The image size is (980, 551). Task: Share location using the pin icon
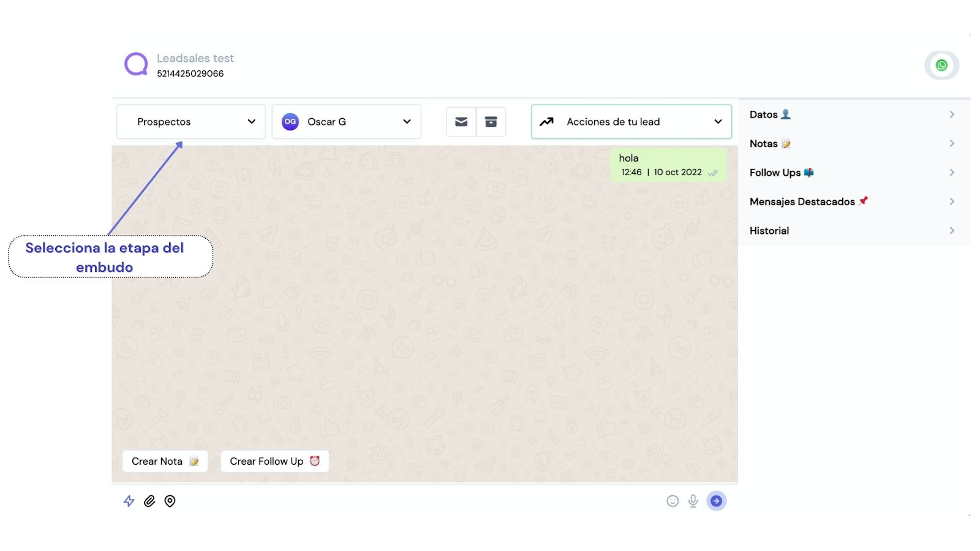[x=170, y=501]
